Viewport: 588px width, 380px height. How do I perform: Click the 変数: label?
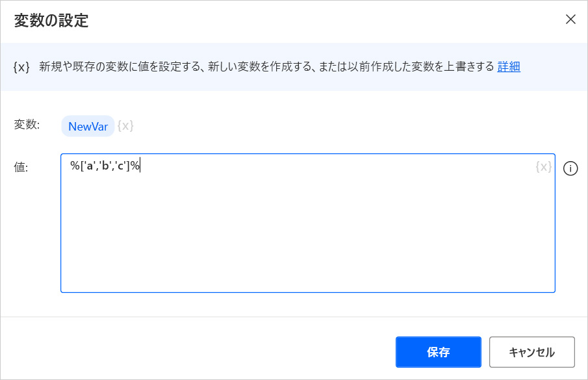click(27, 125)
